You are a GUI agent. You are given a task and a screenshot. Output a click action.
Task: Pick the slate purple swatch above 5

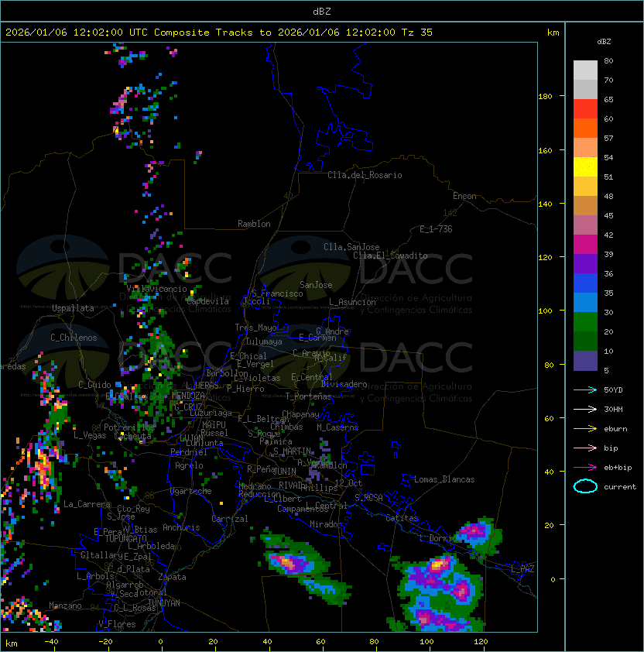(x=585, y=361)
